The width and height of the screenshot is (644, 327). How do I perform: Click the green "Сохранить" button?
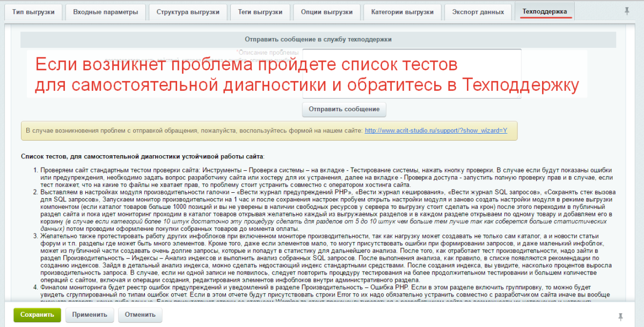coord(36,315)
